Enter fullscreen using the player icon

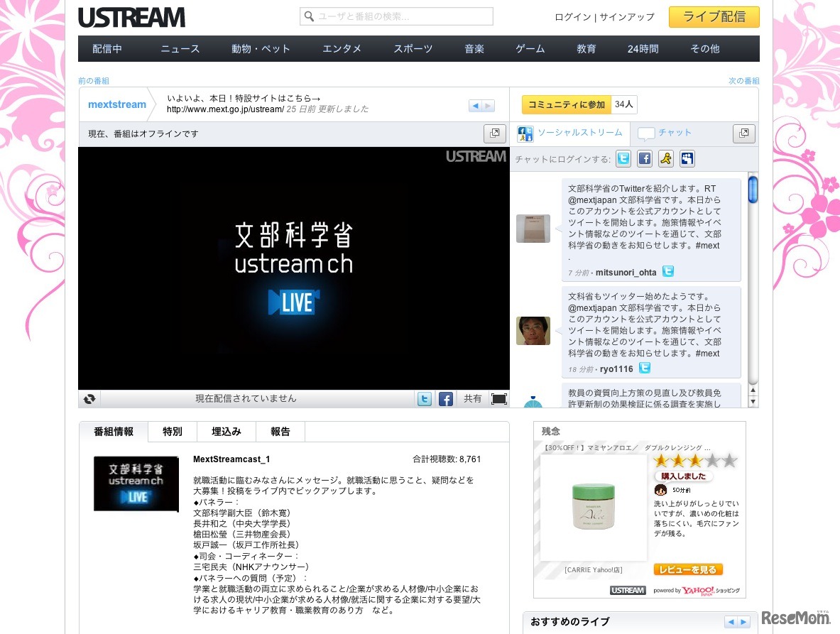click(x=499, y=398)
